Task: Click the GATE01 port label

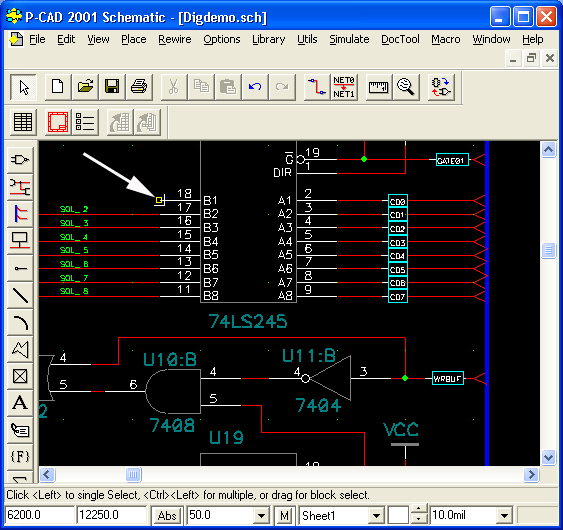Action: [452, 160]
